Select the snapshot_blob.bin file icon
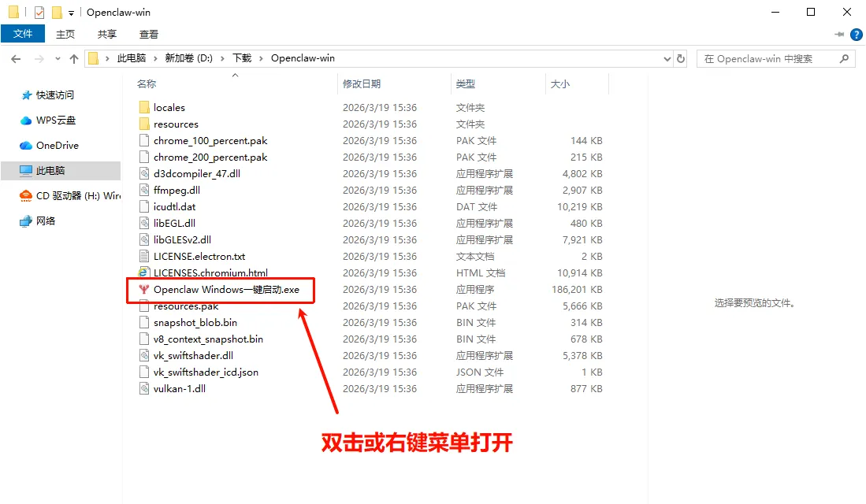The image size is (866, 504). tap(144, 322)
